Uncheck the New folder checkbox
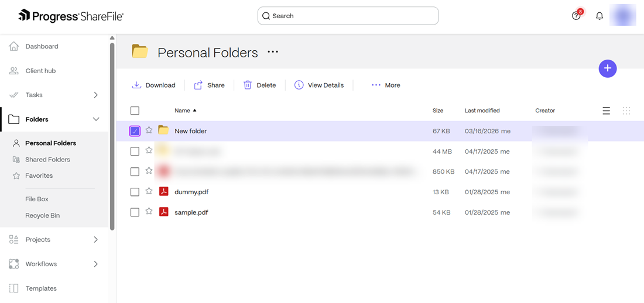The image size is (644, 303). tap(135, 131)
